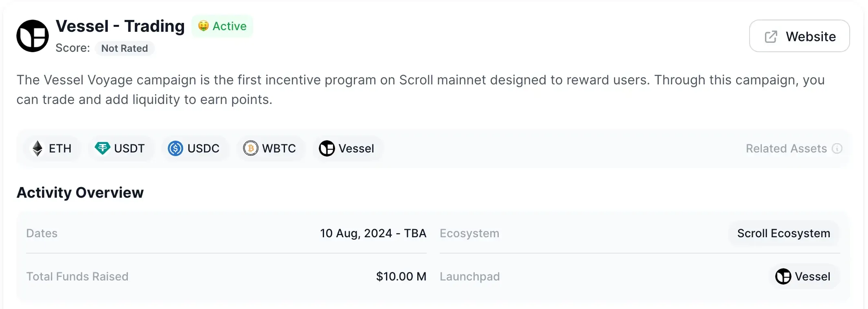Click the Ethereum diamond icon
Screen dimensions: 868x309
click(x=38, y=148)
